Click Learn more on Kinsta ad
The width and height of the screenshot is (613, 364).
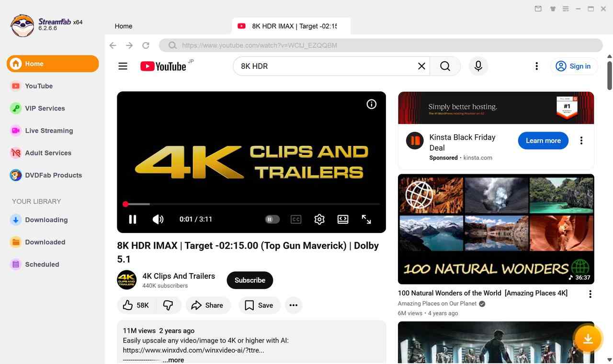(543, 141)
